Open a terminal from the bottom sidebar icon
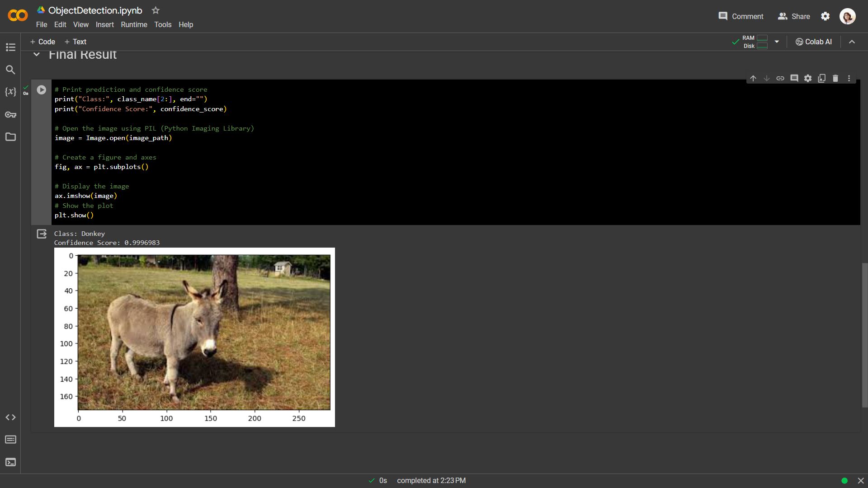This screenshot has width=868, height=488. tap(10, 462)
